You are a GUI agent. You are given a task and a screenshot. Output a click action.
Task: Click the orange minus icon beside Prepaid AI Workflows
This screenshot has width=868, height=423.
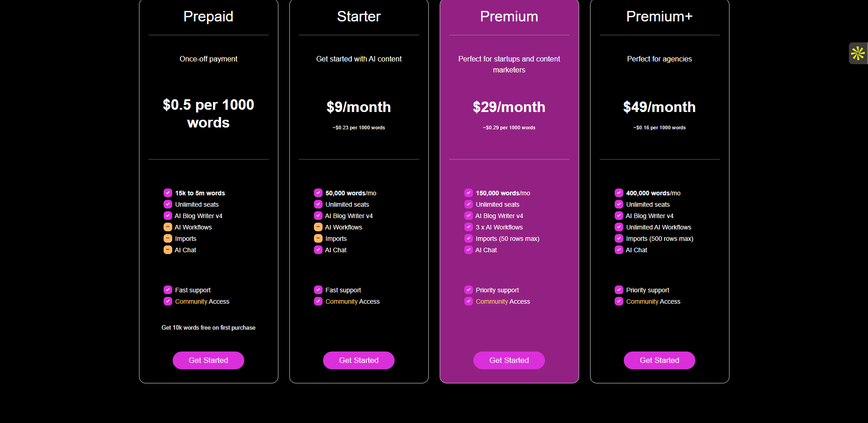pos(168,227)
